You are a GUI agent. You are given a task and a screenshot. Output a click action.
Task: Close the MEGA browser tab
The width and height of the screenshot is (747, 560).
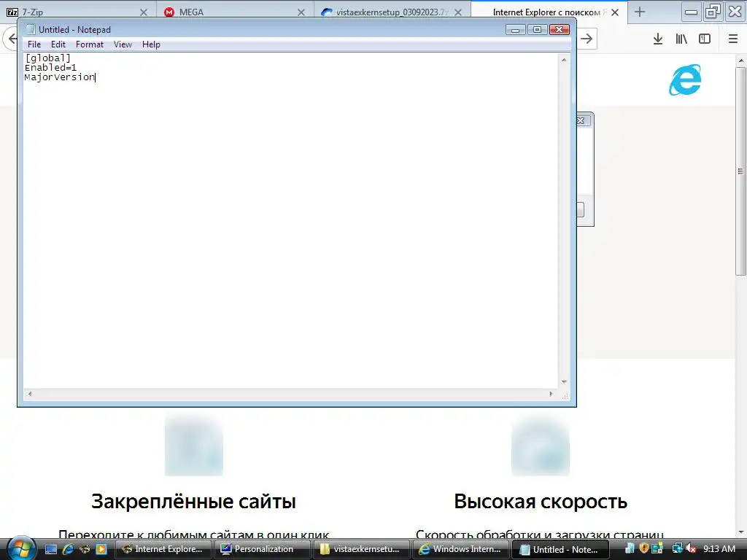(x=301, y=12)
